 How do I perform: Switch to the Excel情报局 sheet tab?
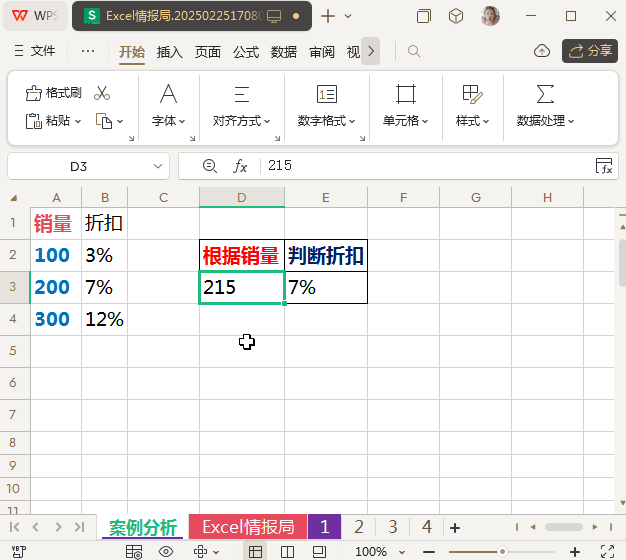[248, 527]
